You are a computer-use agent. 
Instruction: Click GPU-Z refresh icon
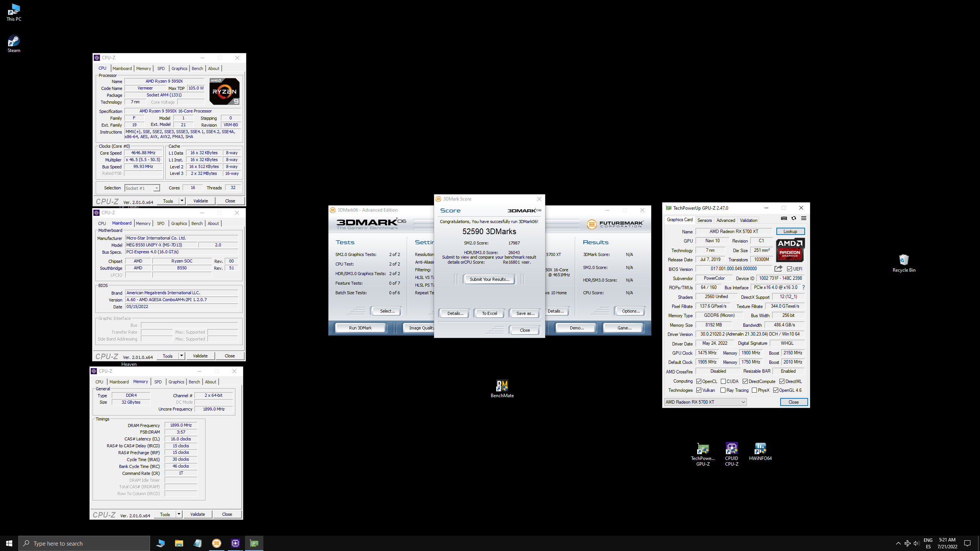[794, 218]
